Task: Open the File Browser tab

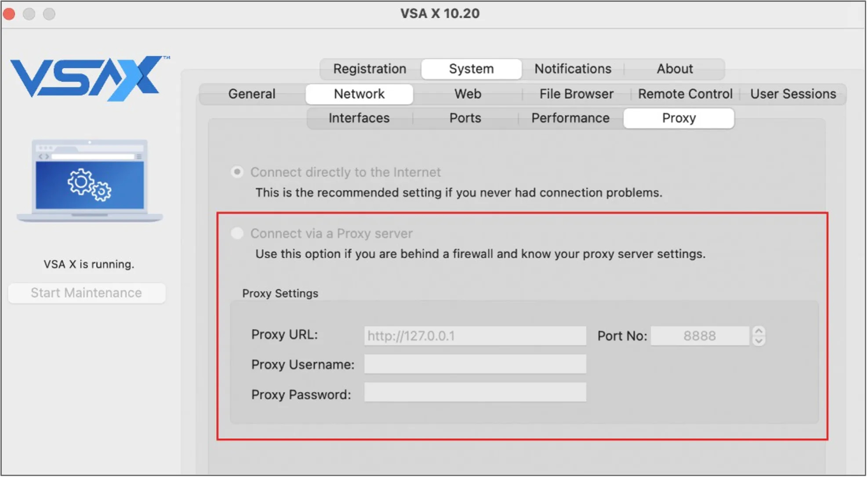Action: pyautogui.click(x=576, y=94)
